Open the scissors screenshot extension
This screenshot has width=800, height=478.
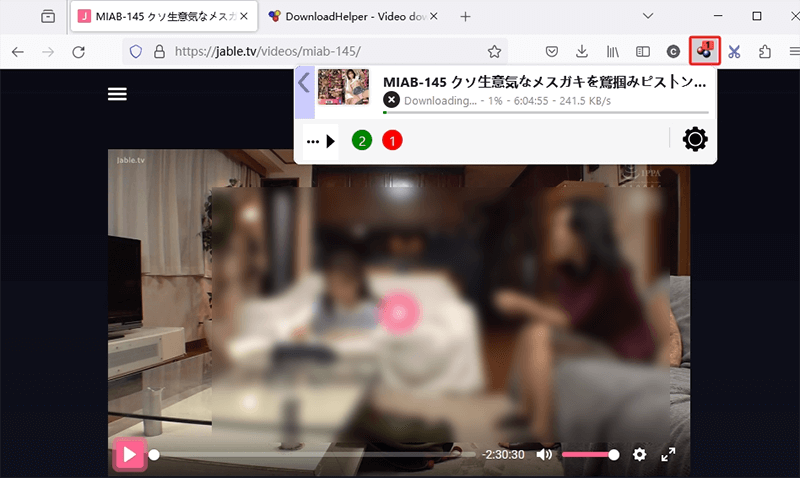click(x=734, y=52)
